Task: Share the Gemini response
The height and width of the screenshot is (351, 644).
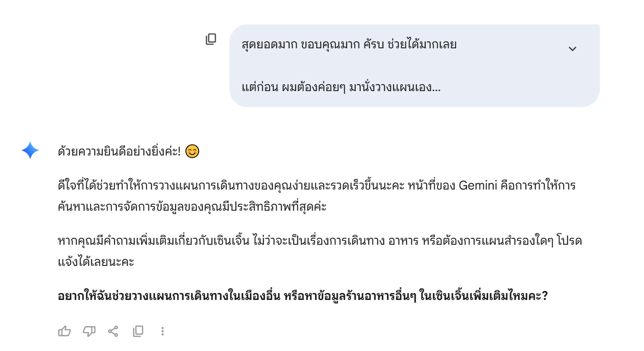Action: coord(113,331)
